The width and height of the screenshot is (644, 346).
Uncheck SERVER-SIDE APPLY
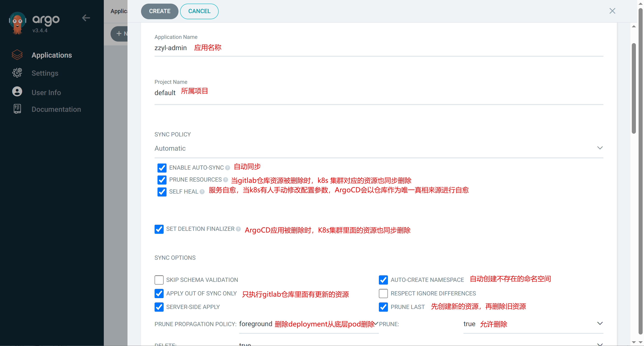pos(159,307)
